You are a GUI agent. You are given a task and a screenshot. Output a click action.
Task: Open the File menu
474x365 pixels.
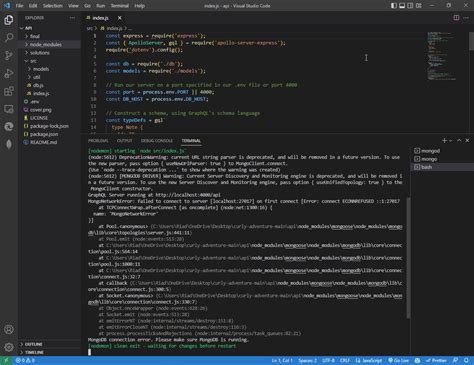(x=19, y=6)
